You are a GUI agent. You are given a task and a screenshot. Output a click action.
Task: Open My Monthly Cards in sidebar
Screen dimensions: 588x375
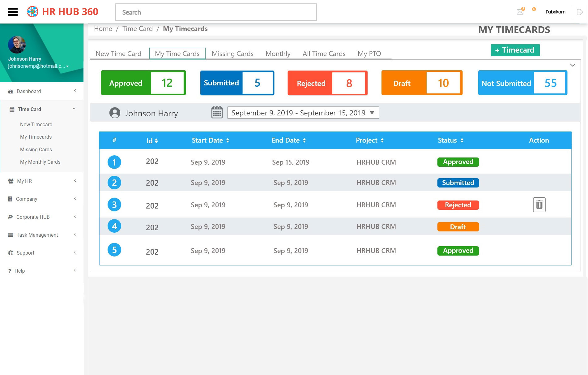coord(40,162)
